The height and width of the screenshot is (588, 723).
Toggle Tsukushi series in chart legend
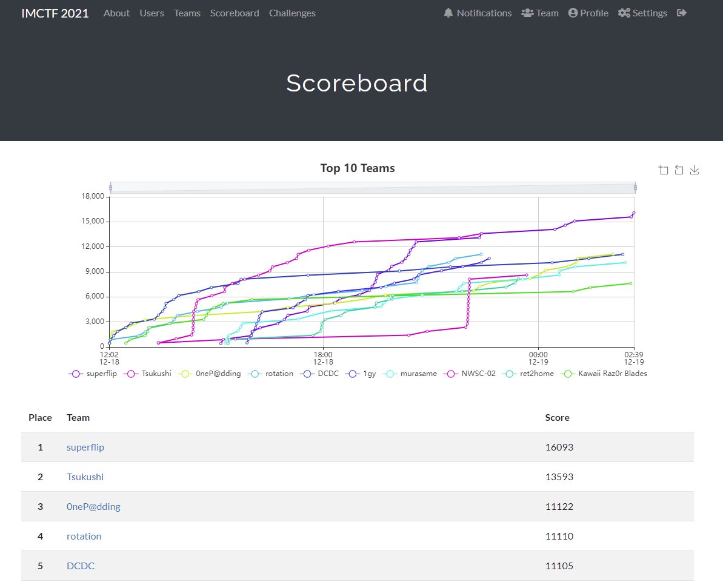pos(147,374)
